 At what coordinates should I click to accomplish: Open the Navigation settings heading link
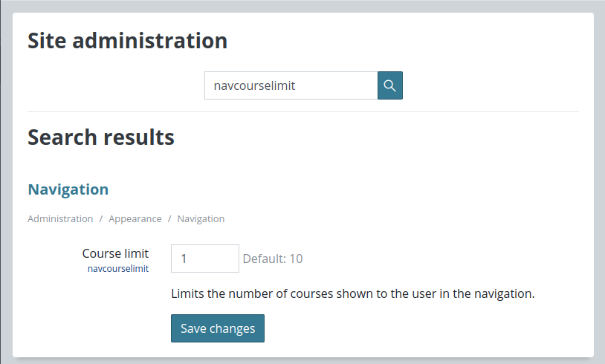68,189
